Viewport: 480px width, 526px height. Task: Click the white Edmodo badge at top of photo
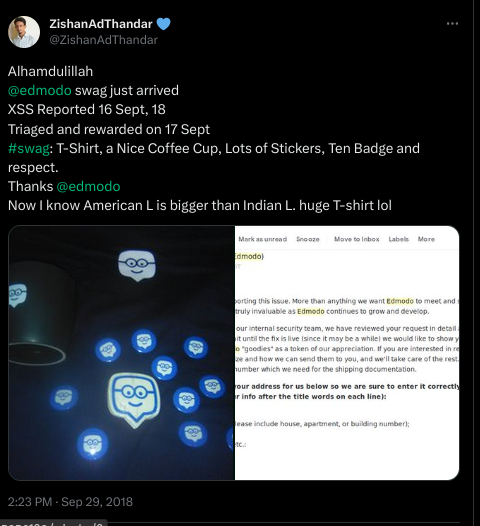[137, 265]
